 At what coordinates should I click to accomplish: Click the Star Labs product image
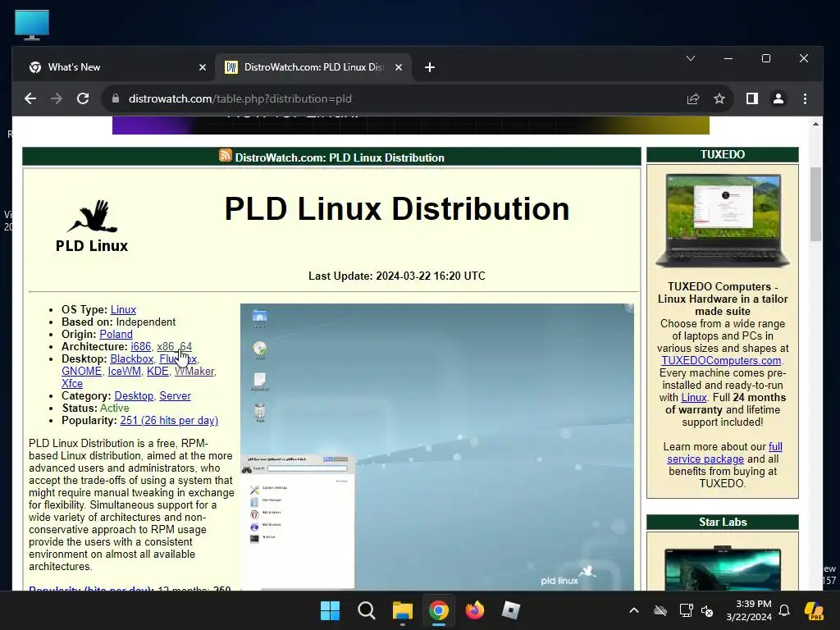coord(723,568)
